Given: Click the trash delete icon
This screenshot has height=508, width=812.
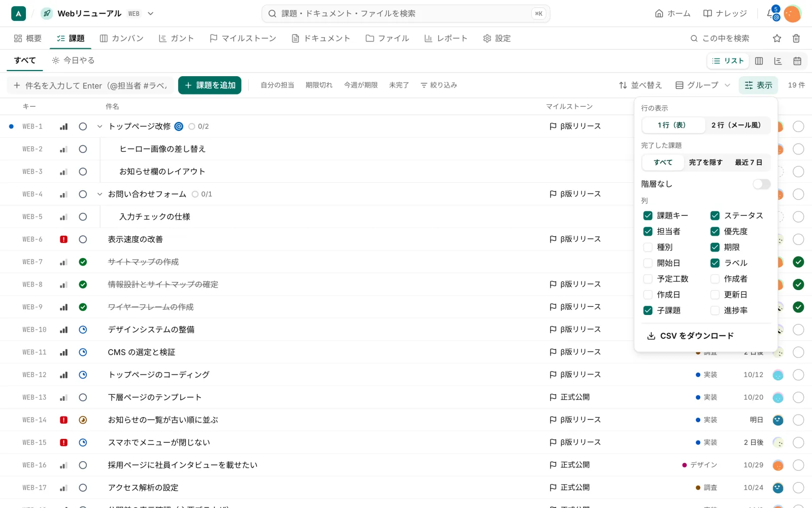Looking at the screenshot, I should pos(796,38).
